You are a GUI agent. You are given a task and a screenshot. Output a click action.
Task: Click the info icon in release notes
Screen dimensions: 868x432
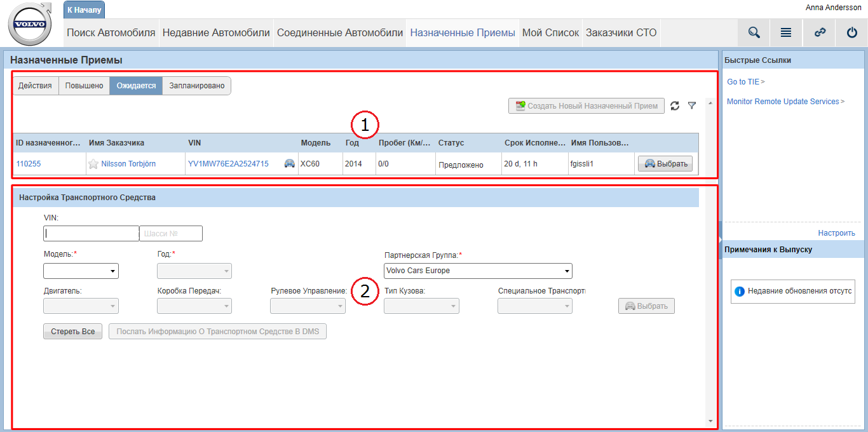(x=740, y=292)
